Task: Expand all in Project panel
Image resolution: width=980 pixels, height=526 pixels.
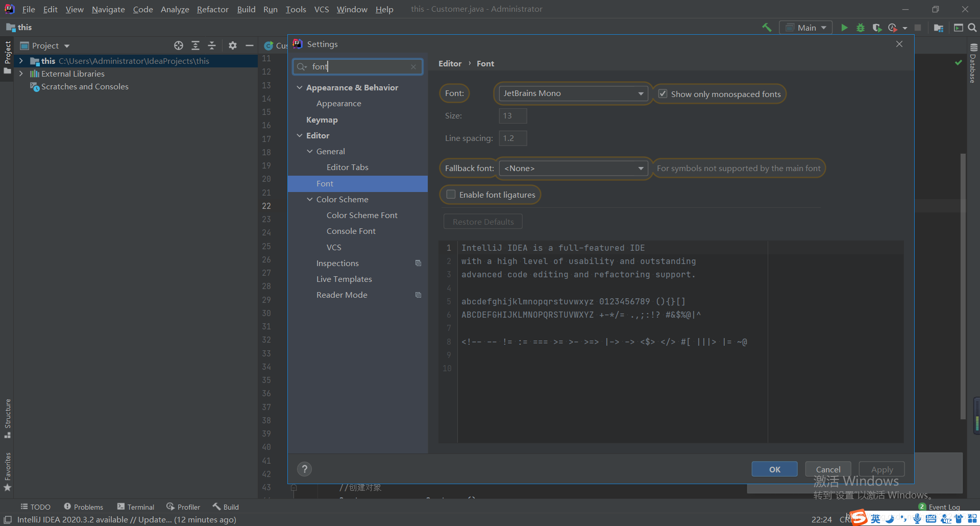Action: coord(195,45)
